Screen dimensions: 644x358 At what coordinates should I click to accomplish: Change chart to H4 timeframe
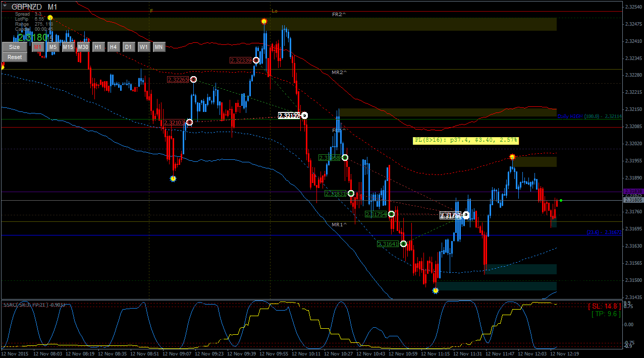114,47
